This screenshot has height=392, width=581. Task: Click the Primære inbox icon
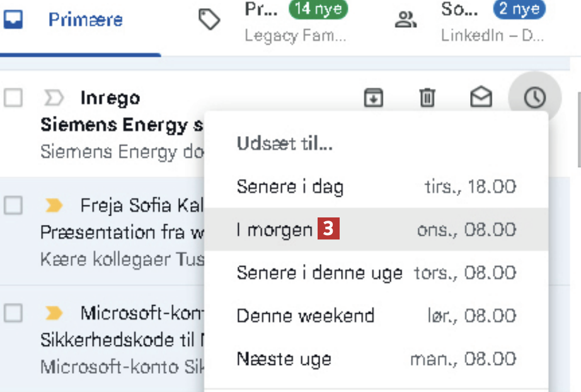pyautogui.click(x=13, y=20)
